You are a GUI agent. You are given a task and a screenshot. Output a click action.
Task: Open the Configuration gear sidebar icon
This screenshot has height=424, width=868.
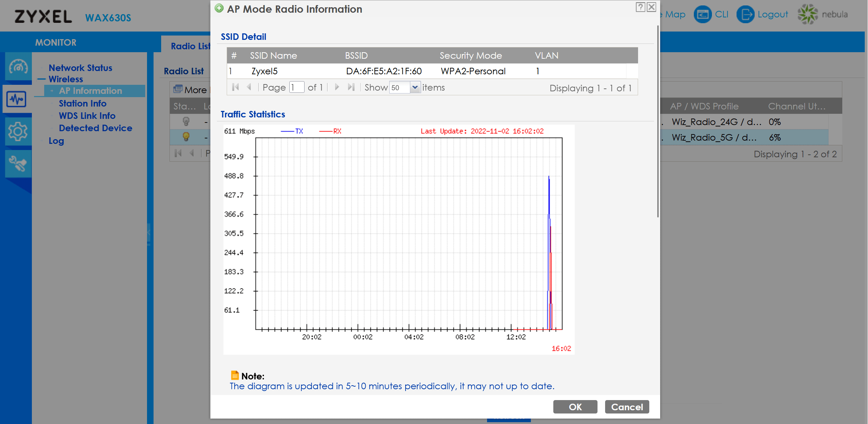17,132
